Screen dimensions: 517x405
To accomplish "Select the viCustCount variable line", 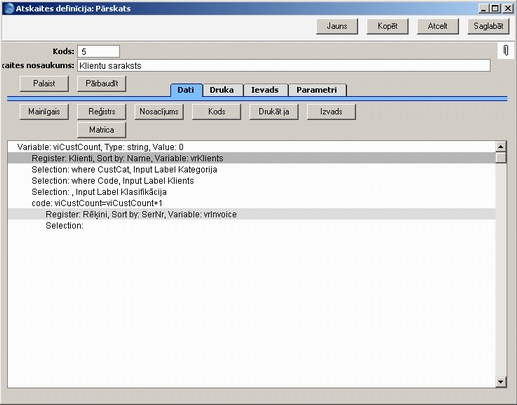I will [252, 147].
